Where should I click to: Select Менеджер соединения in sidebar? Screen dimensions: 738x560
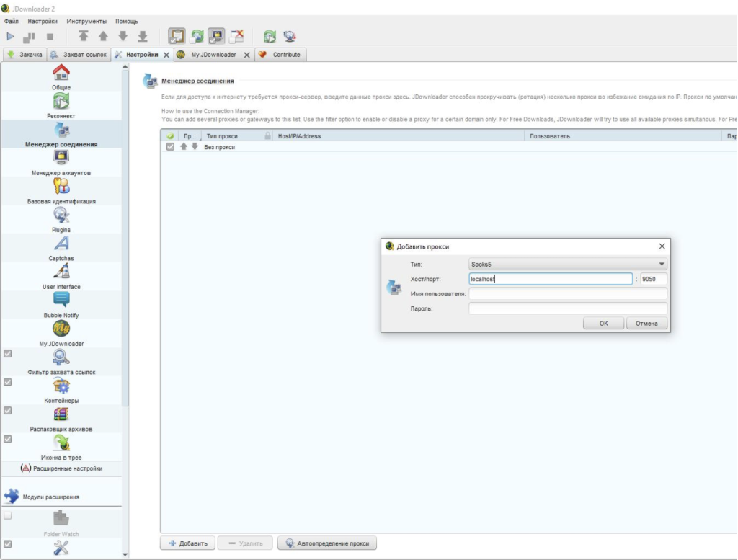point(61,134)
